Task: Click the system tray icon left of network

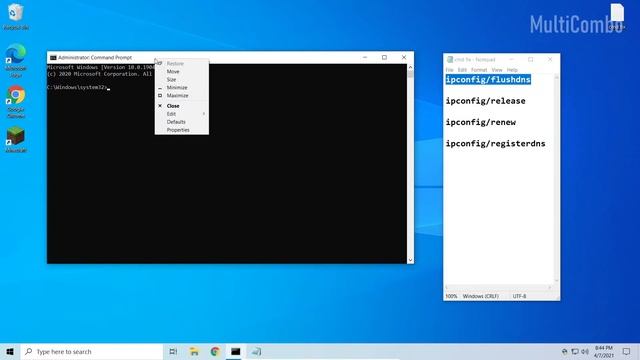Action: pos(564,351)
